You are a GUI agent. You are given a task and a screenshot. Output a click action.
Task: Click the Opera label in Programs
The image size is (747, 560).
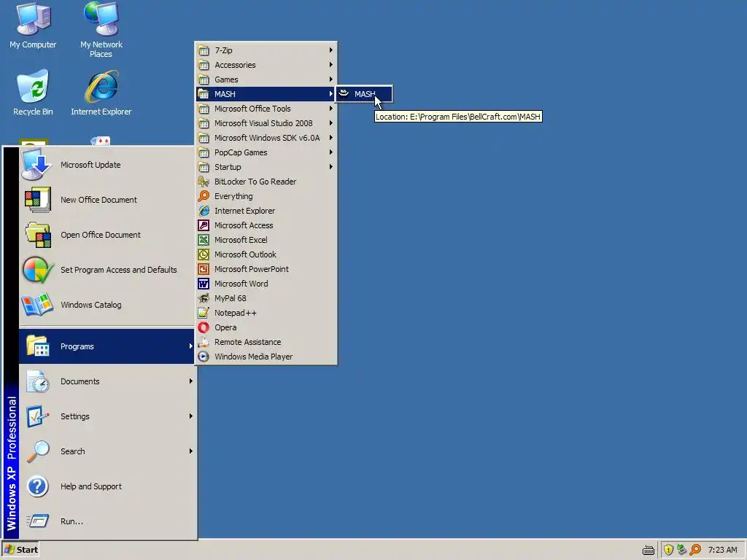[225, 327]
